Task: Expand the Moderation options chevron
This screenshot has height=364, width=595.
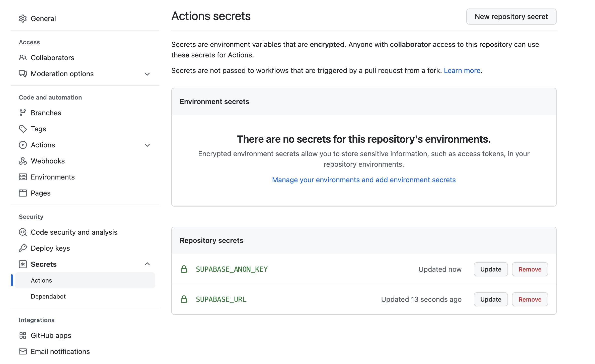Action: click(147, 74)
